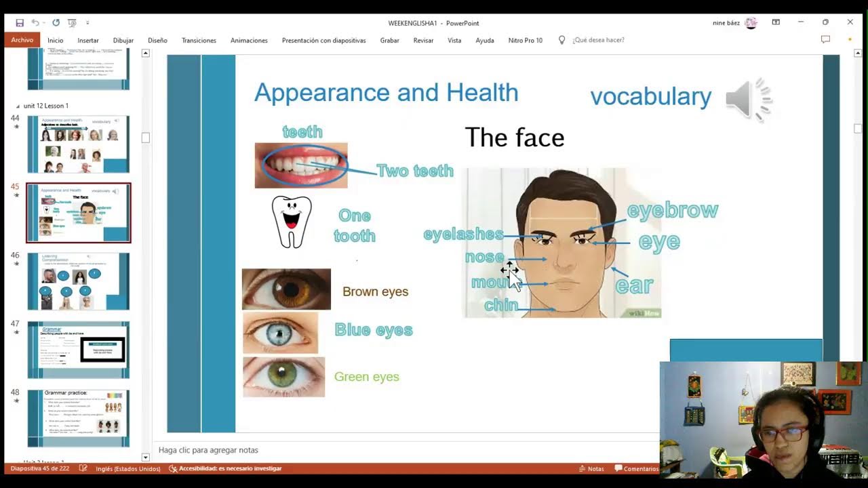Image resolution: width=868 pixels, height=488 pixels.
Task: Undo the last action
Action: (x=35, y=22)
